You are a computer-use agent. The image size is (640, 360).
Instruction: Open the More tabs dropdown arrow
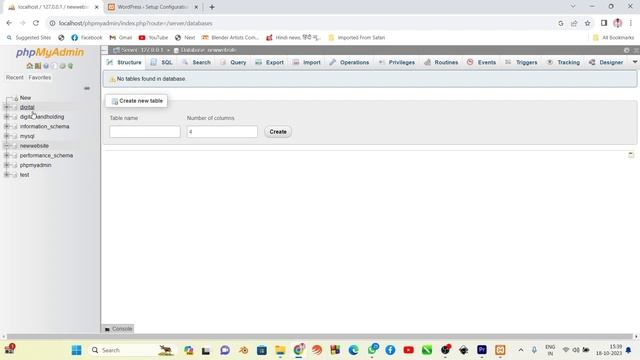635,62
